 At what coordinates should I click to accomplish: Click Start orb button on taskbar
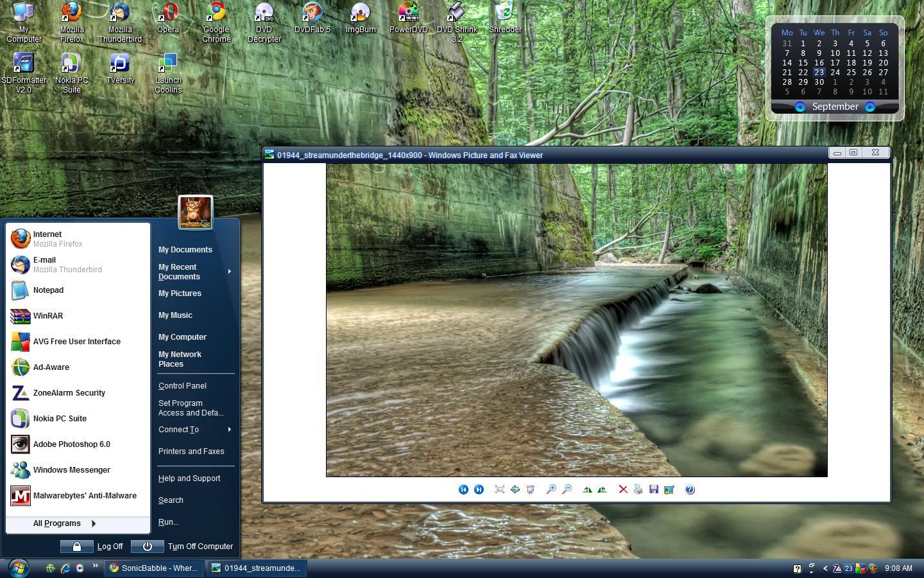[x=18, y=568]
